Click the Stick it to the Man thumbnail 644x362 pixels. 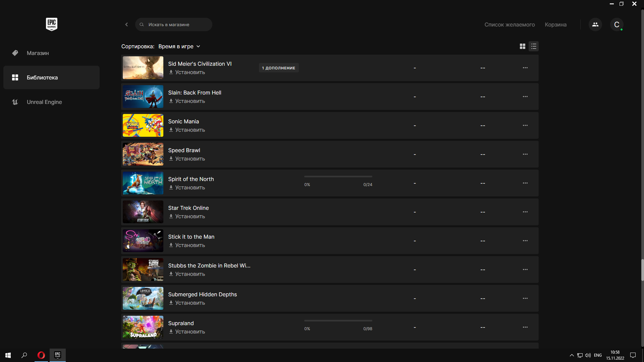coord(143,241)
